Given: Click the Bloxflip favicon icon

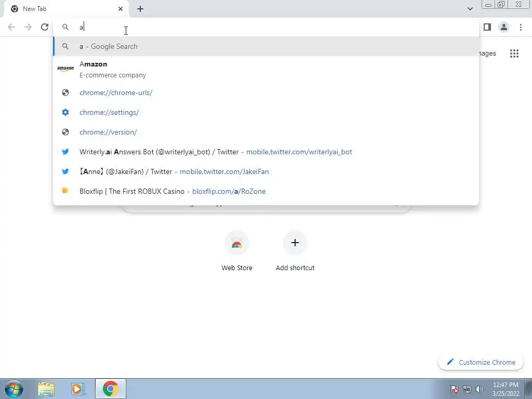Looking at the screenshot, I should [65, 191].
